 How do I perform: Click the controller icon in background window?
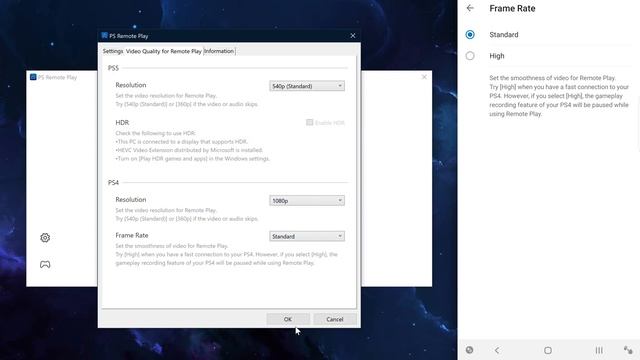pyautogui.click(x=45, y=264)
